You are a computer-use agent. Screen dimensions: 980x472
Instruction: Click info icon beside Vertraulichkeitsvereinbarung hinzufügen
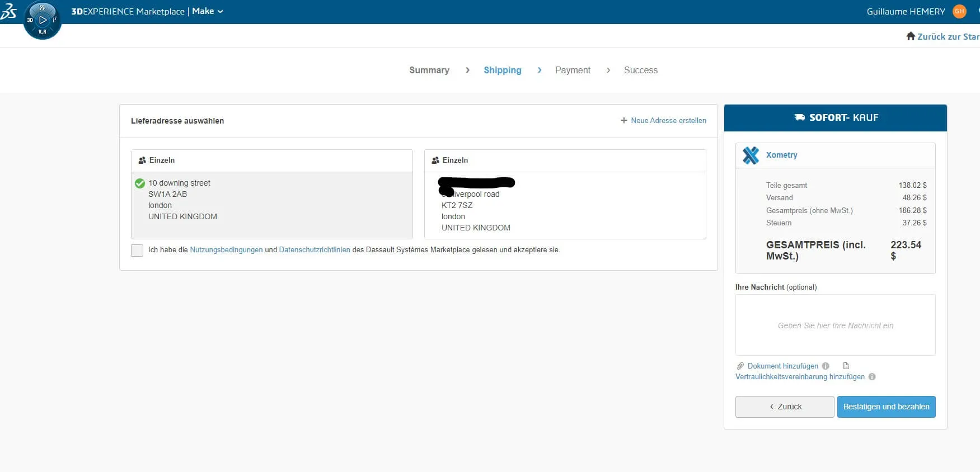[x=872, y=377]
